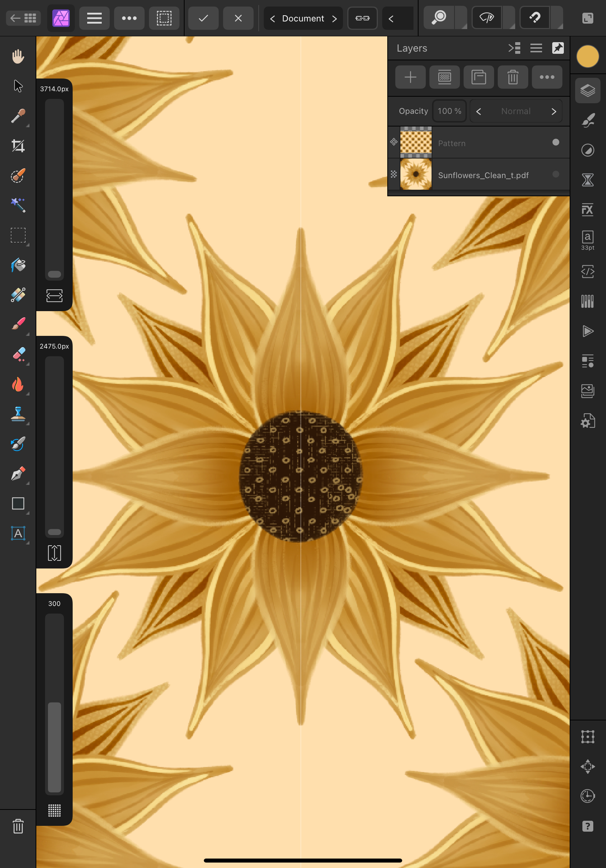Open the top toolbar three-dots edit menu
The width and height of the screenshot is (606, 868).
coord(129,18)
